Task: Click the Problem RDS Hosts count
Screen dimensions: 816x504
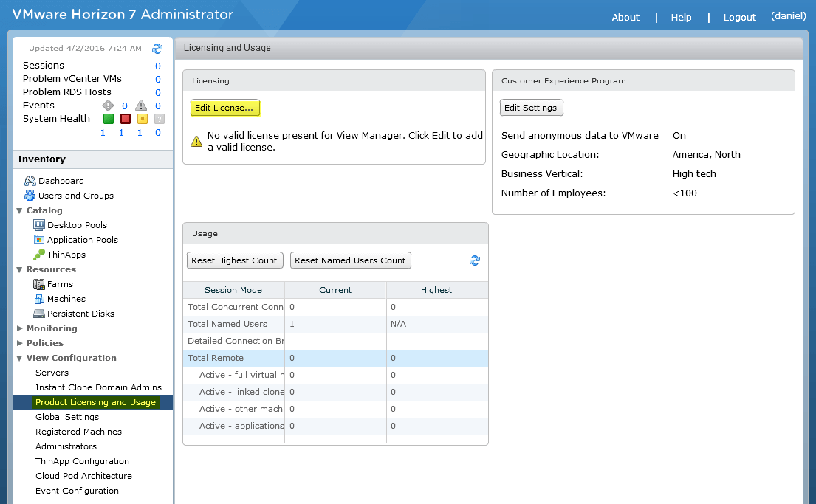Action: coord(158,92)
